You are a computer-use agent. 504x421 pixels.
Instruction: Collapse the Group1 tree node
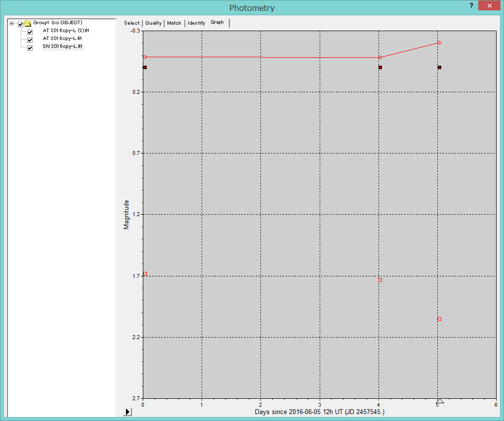click(x=11, y=23)
